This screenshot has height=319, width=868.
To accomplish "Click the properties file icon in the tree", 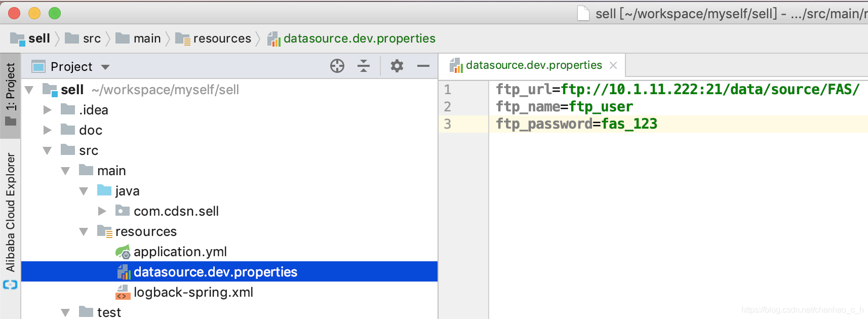I will (124, 272).
